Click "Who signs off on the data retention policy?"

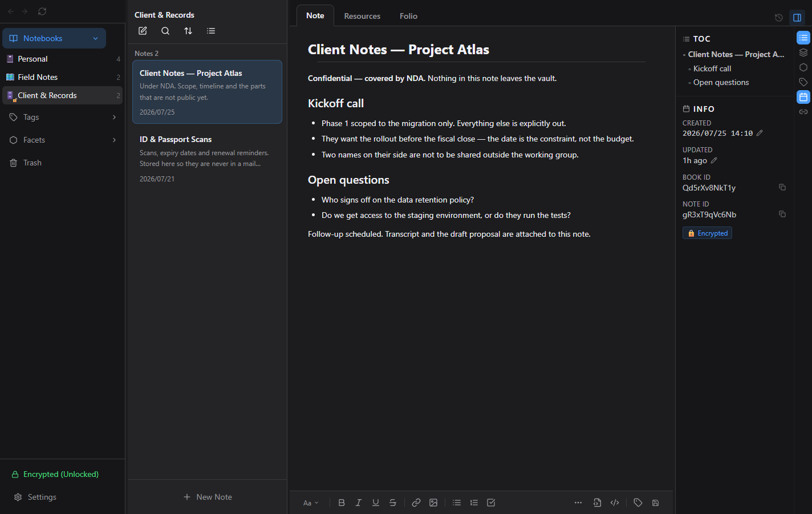397,200
